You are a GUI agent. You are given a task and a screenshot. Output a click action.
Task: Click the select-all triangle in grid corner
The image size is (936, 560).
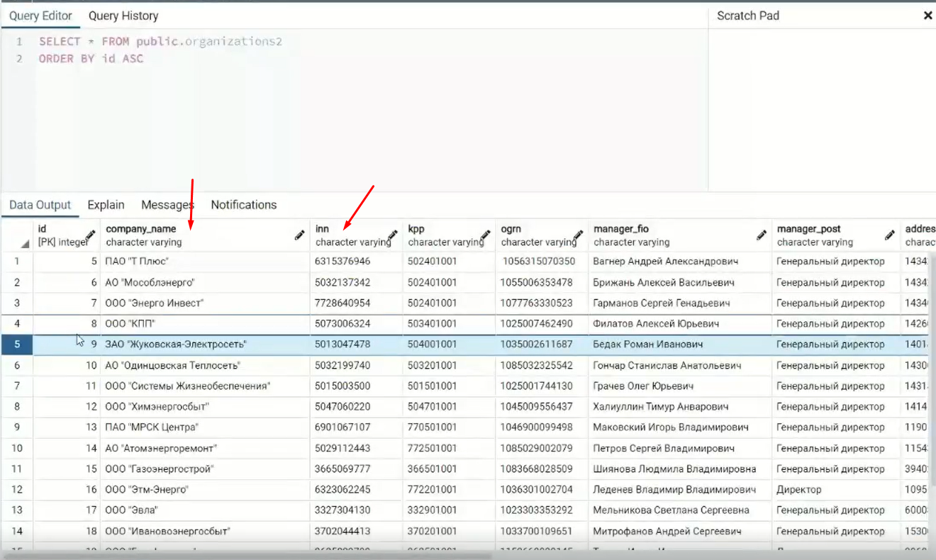click(x=25, y=244)
